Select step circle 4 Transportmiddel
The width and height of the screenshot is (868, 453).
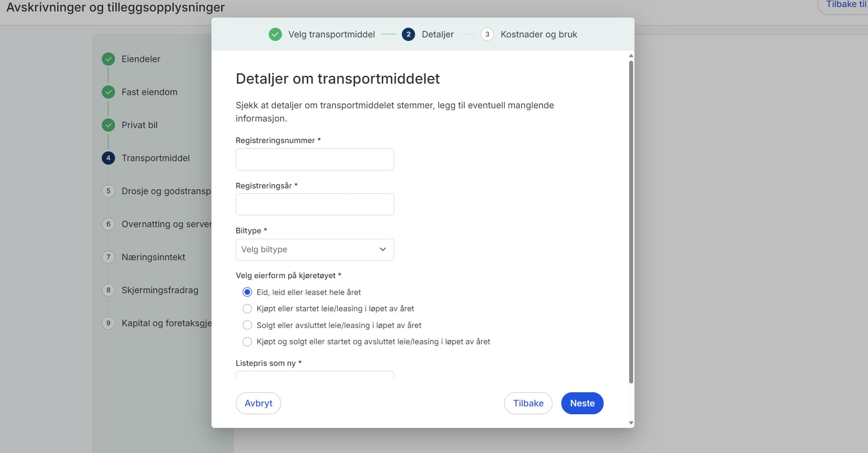(x=108, y=158)
